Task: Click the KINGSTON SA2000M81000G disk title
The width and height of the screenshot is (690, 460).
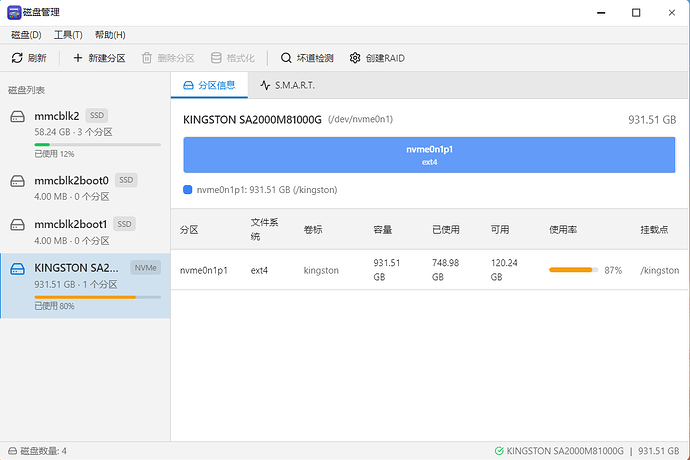Action: coord(252,120)
